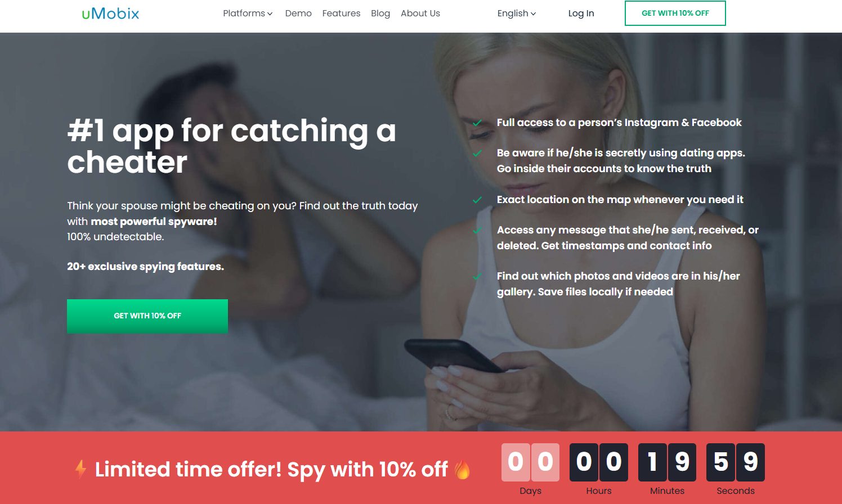The height and width of the screenshot is (504, 842).
Task: Open the Demo page
Action: pos(298,13)
